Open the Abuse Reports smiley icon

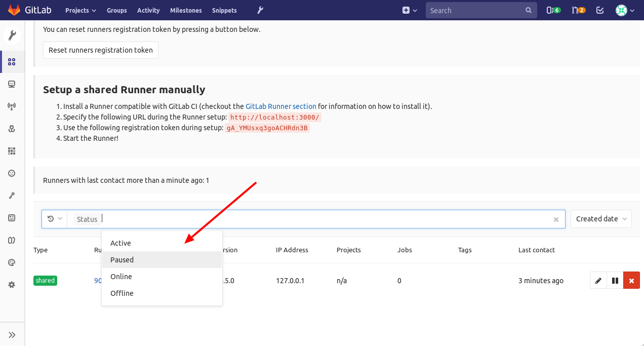12,173
